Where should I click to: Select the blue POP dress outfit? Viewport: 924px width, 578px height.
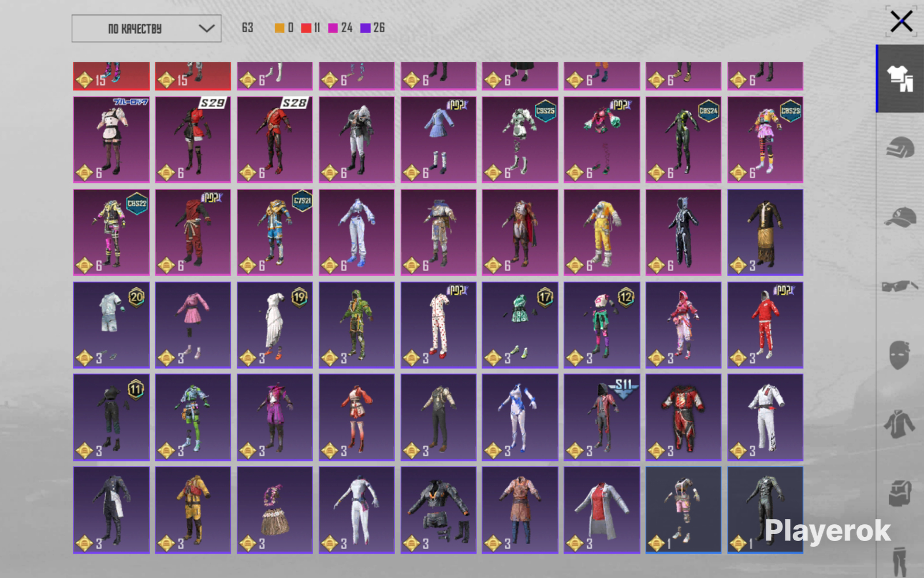[439, 139]
